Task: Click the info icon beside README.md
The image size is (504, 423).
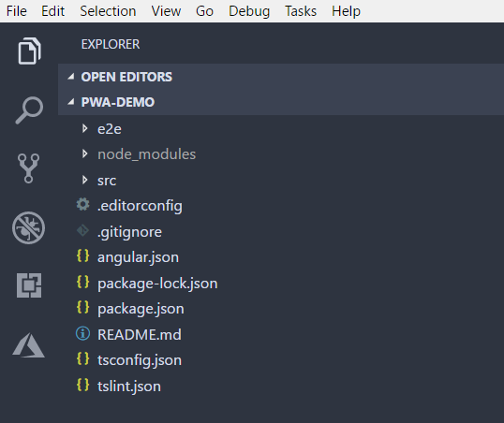Action: click(83, 333)
